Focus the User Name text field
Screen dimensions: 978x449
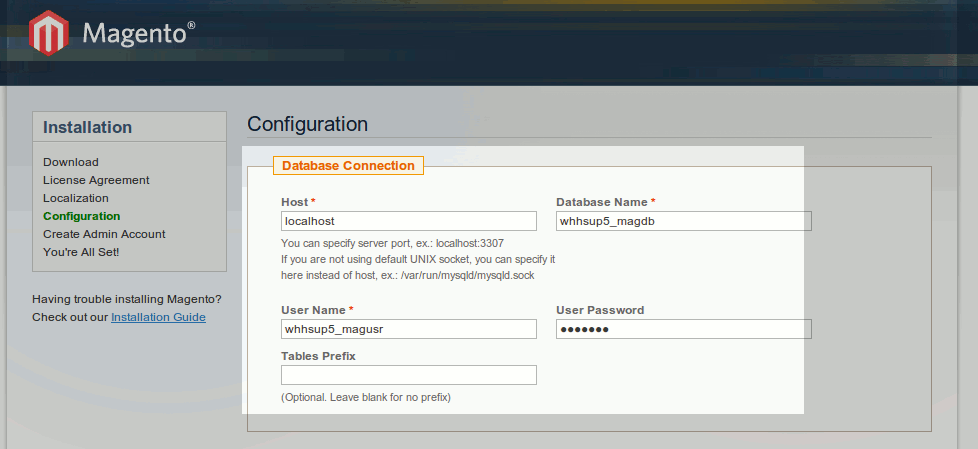click(x=408, y=329)
